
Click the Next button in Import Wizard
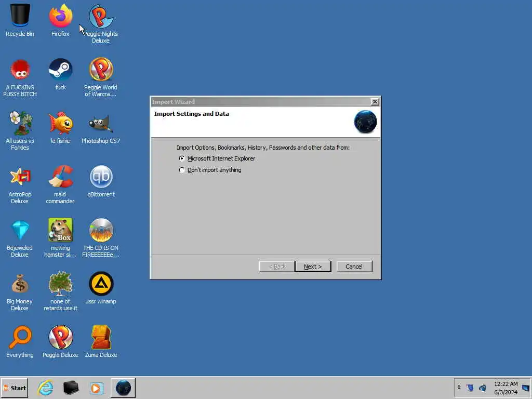click(313, 267)
